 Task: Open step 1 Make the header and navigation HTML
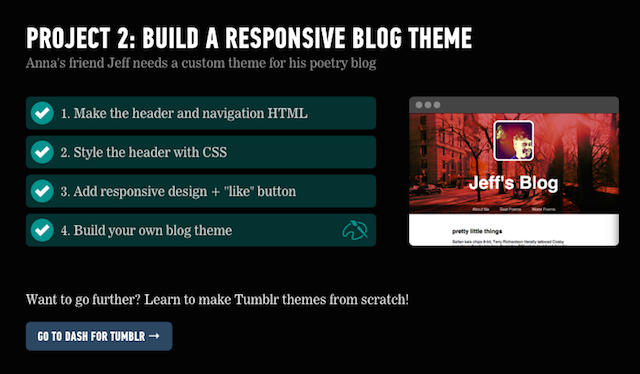pyautogui.click(x=201, y=113)
